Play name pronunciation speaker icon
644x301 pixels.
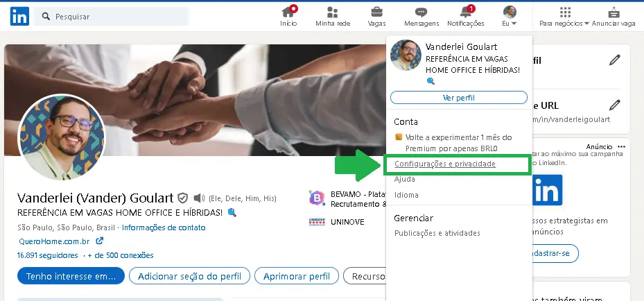(x=199, y=198)
